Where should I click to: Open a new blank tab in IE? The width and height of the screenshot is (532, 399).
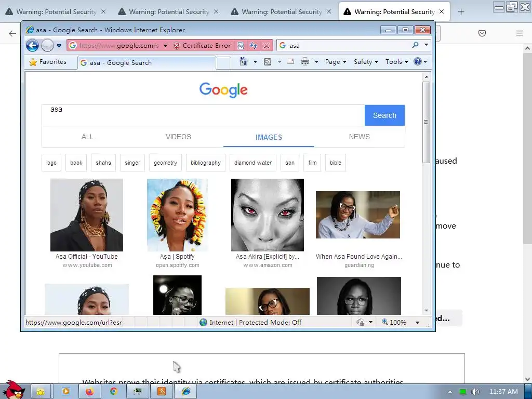tap(223, 63)
